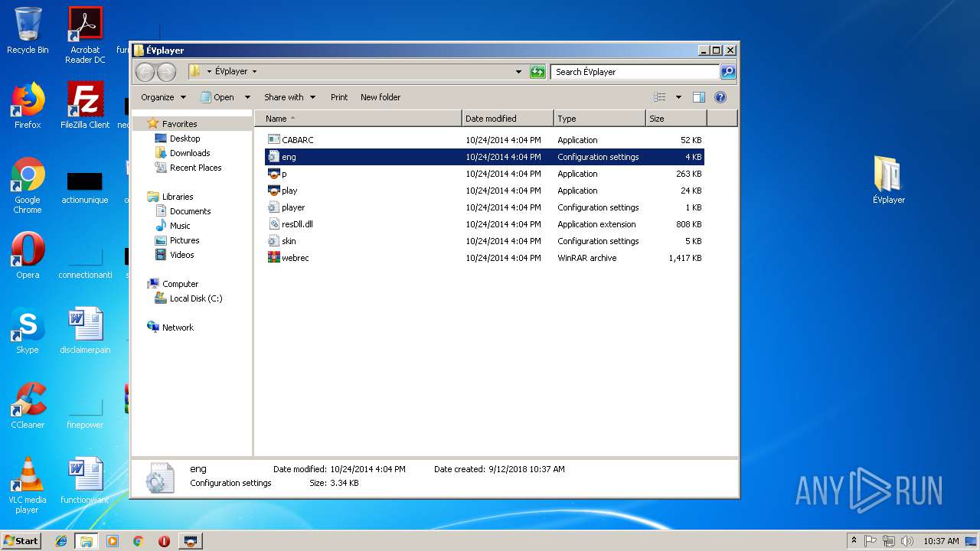Sort files by Name column

[358, 119]
